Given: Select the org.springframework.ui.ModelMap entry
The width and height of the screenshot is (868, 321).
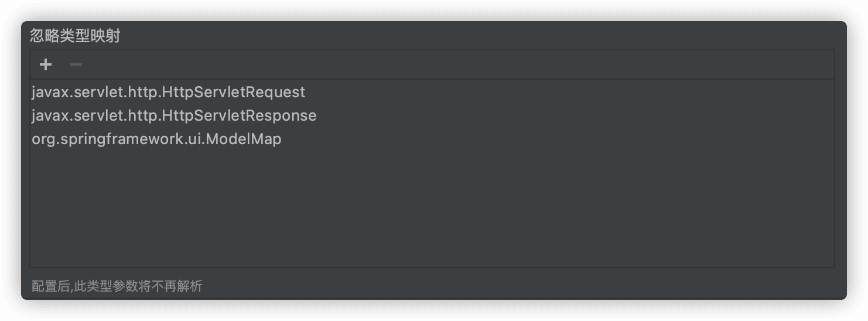Looking at the screenshot, I should (156, 139).
